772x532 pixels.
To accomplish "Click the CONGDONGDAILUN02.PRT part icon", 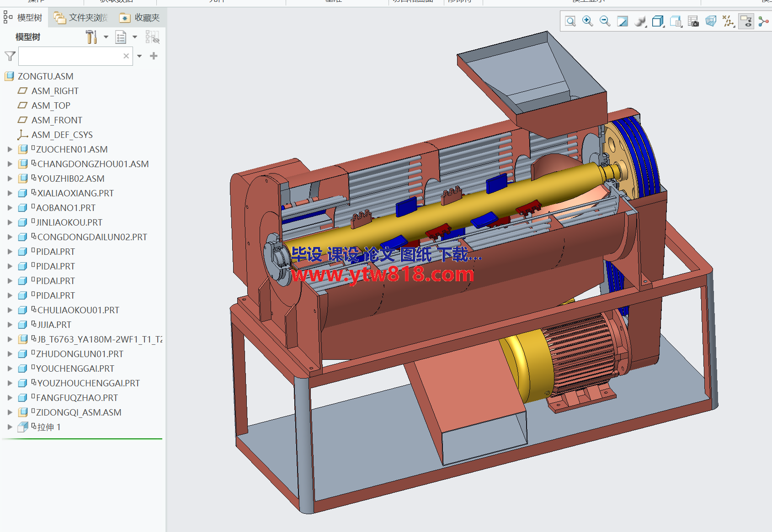I will point(22,237).
